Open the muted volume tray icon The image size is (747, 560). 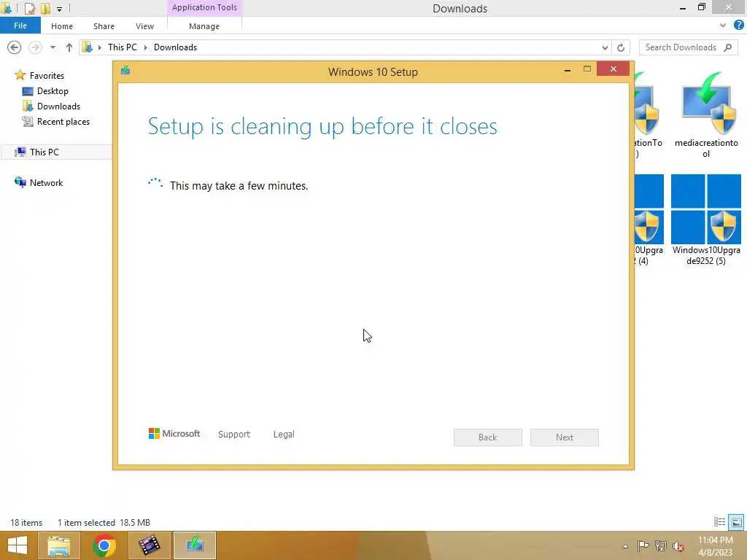678,545
